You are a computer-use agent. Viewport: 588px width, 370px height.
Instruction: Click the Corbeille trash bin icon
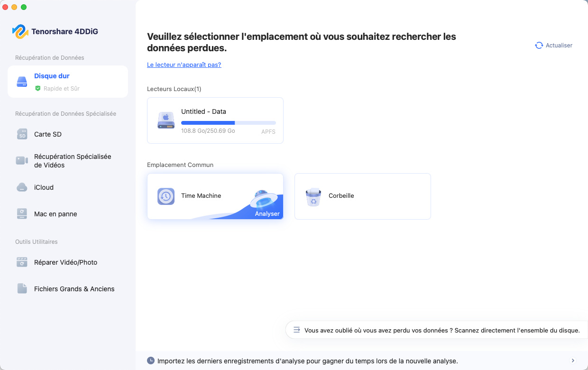313,196
